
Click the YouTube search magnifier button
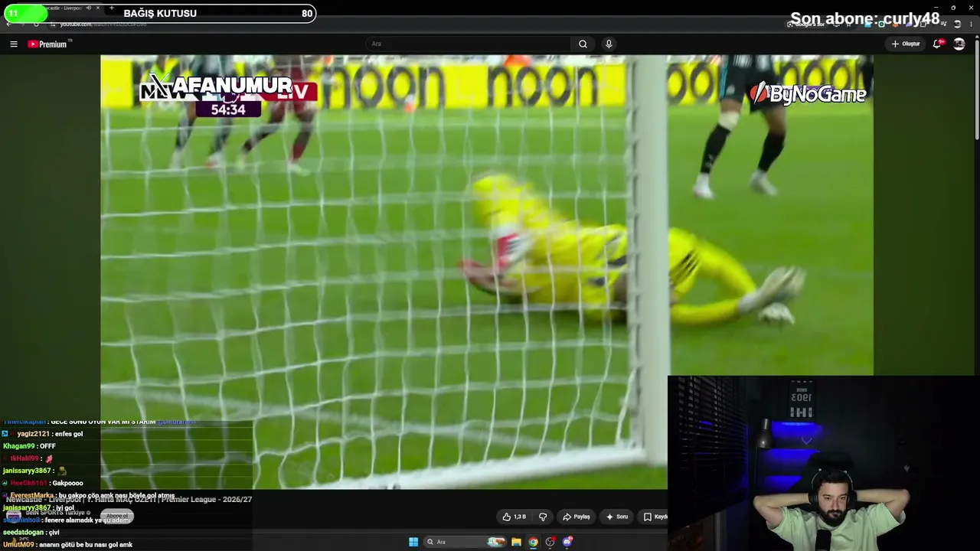coord(583,44)
